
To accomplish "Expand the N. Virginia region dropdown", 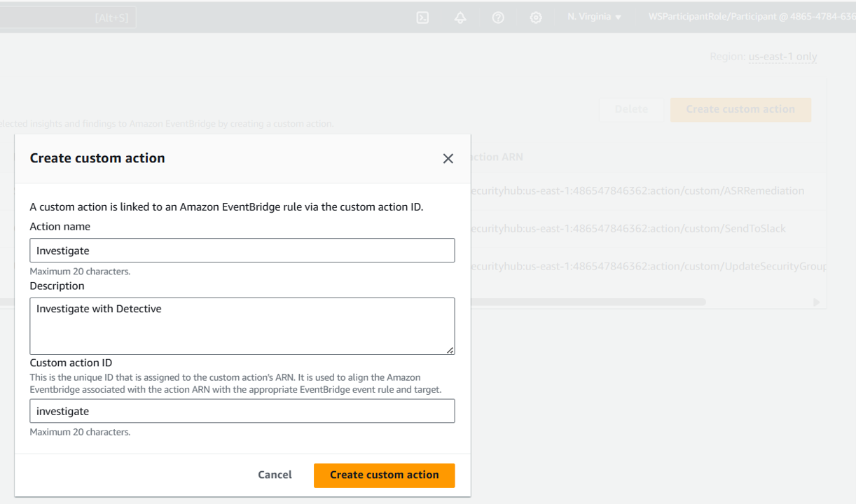I will [595, 17].
